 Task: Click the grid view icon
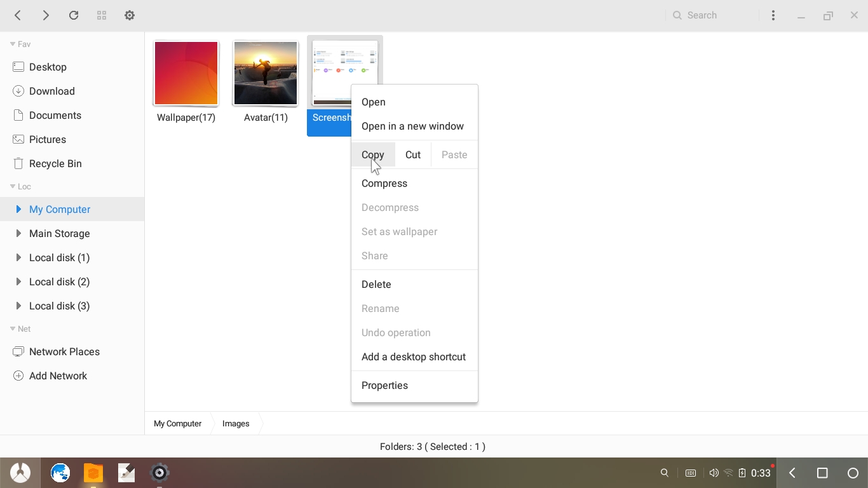(x=102, y=15)
